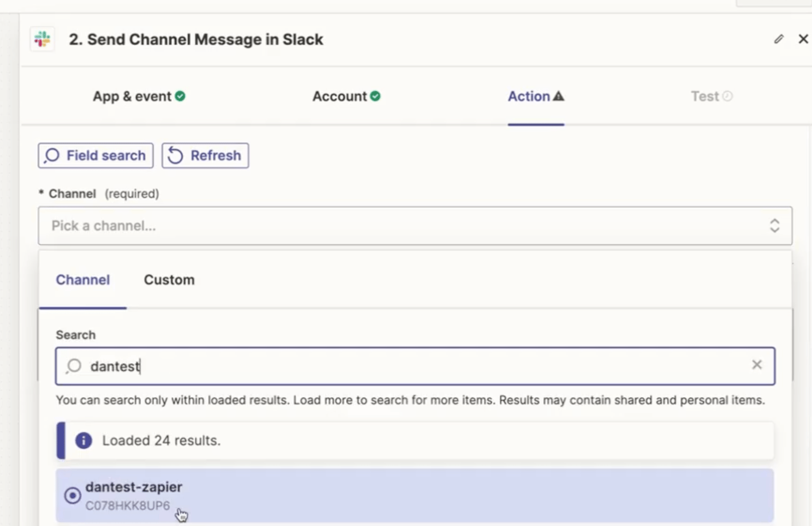Click the Field search button
The width and height of the screenshot is (812, 526).
point(96,155)
